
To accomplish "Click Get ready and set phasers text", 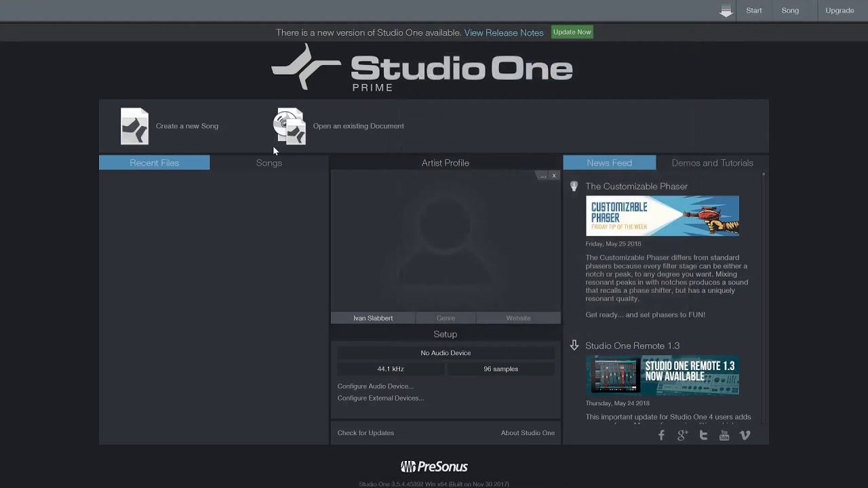I will (645, 315).
